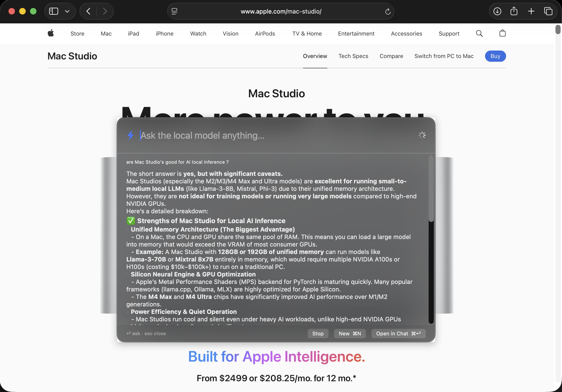The height and width of the screenshot is (392, 562).
Task: Click the address bar showing www.apple.com/mac-studio/
Action: click(281, 11)
